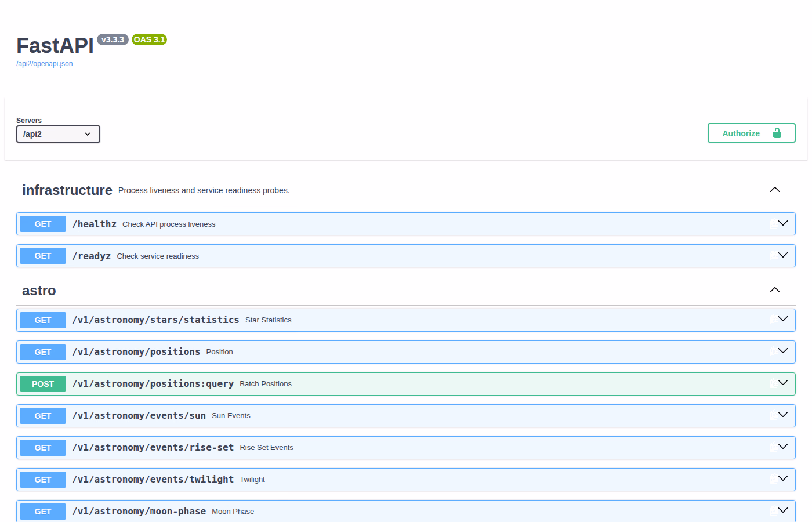The image size is (812, 522).
Task: Expand the stars/statistics endpoint chevron
Action: click(x=783, y=319)
